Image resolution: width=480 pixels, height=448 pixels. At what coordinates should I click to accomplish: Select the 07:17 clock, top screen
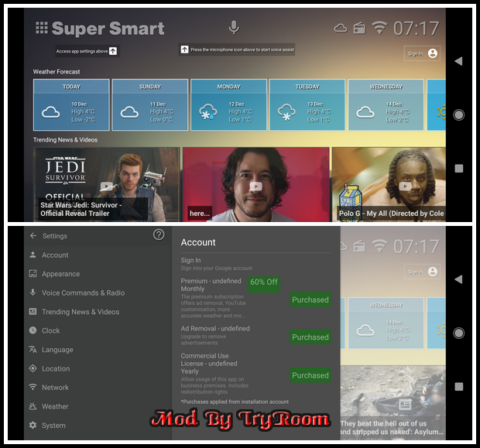pos(417,29)
